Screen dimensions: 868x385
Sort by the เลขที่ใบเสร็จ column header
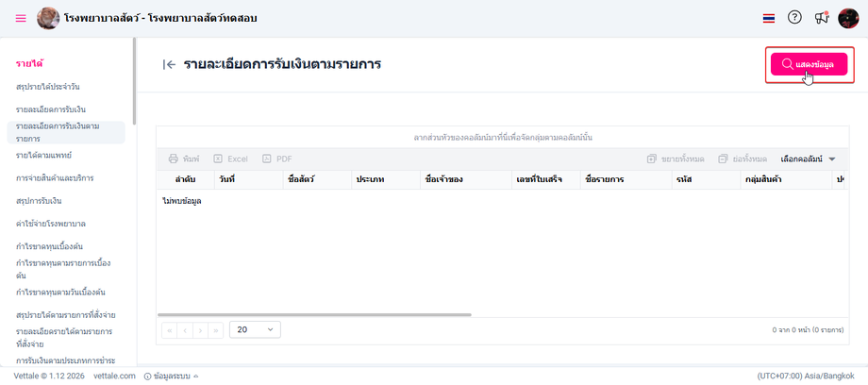pos(546,179)
